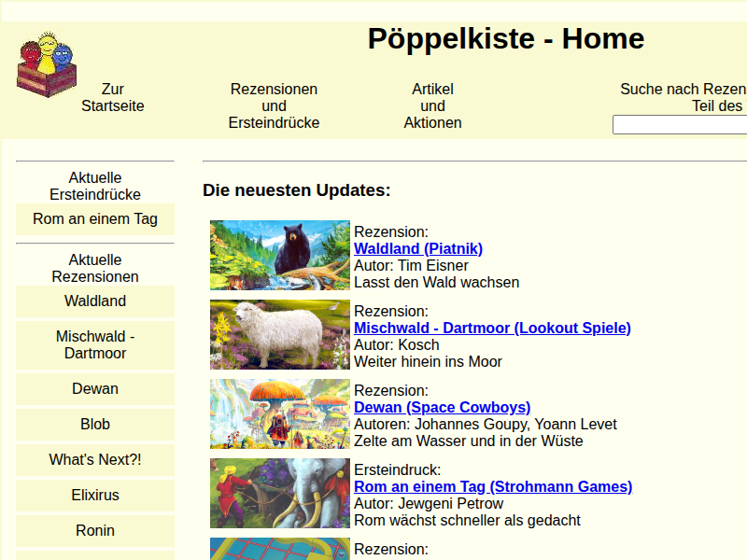Click the Dewan game cover thumbnail
Image resolution: width=747 pixels, height=560 pixels.
(x=279, y=413)
